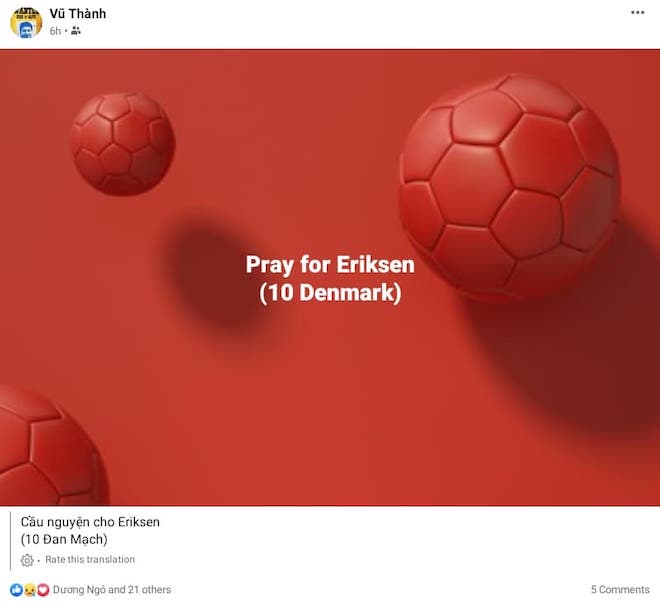Open the Vũ Thành profile name link
The image size is (660, 604).
(78, 13)
